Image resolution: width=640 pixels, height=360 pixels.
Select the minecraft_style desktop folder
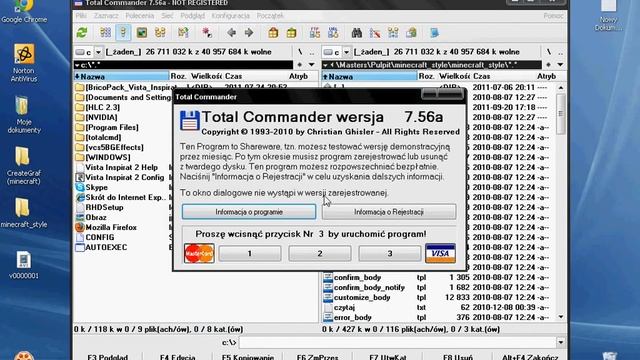pos(24,213)
